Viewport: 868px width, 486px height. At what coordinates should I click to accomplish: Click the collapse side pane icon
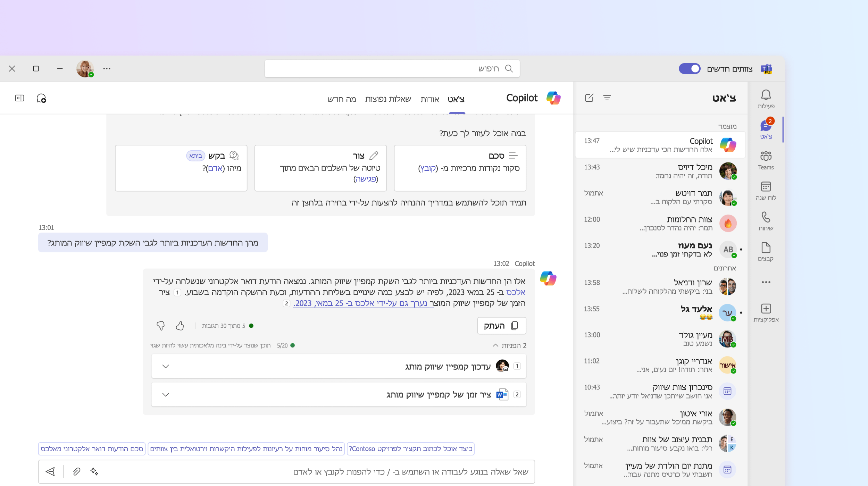(20, 98)
